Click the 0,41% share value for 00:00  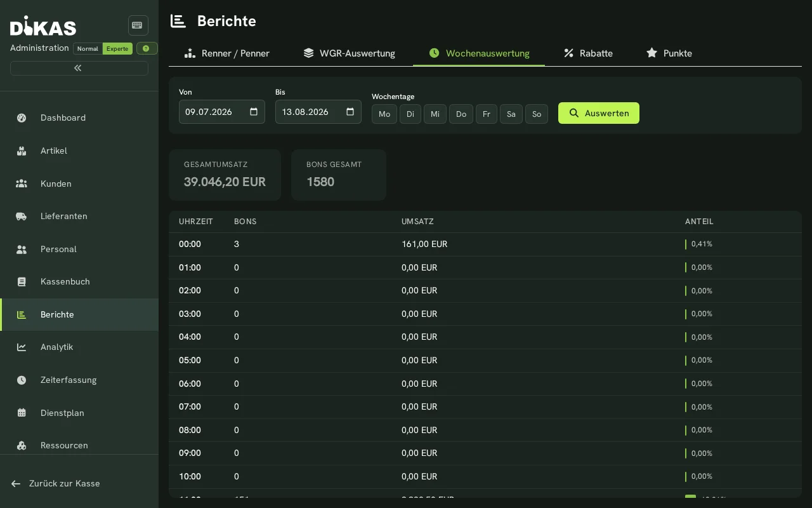point(702,244)
